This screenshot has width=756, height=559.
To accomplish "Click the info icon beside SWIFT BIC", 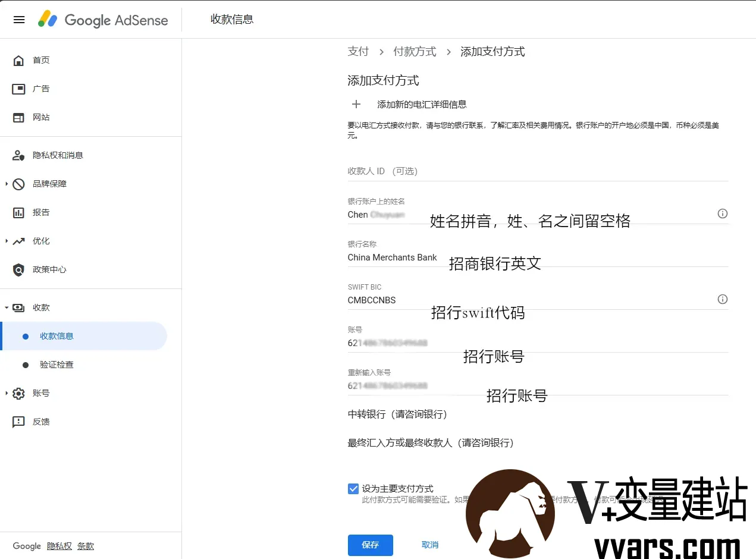I will (723, 299).
